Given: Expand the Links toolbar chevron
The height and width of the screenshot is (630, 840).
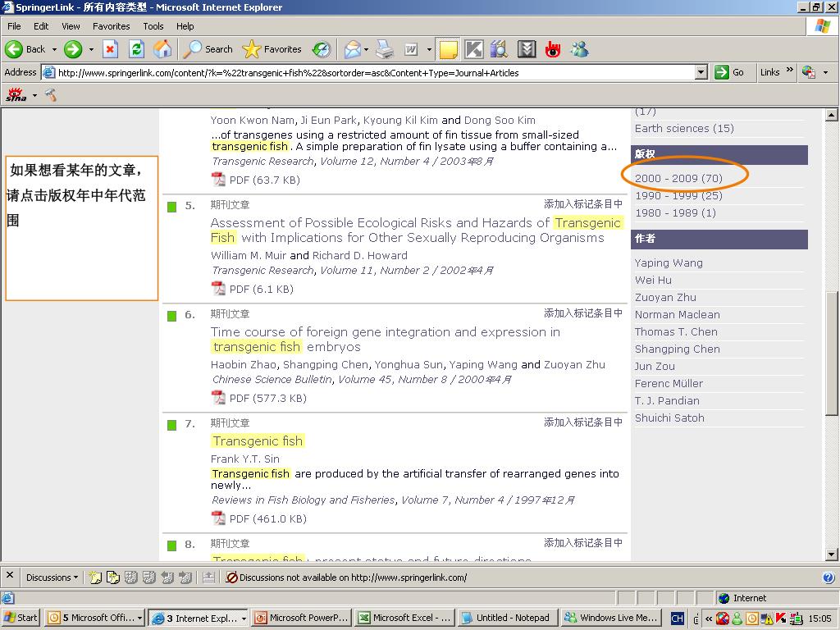Looking at the screenshot, I should [x=790, y=71].
